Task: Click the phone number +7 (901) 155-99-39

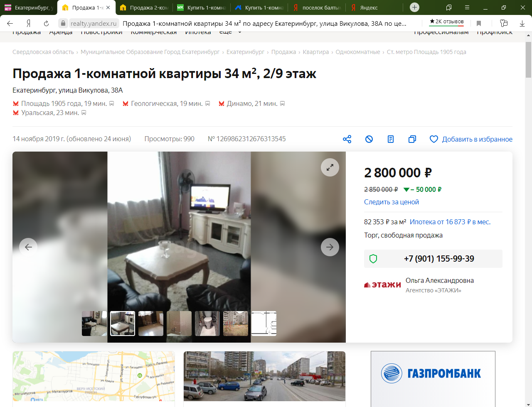Action: pyautogui.click(x=439, y=259)
